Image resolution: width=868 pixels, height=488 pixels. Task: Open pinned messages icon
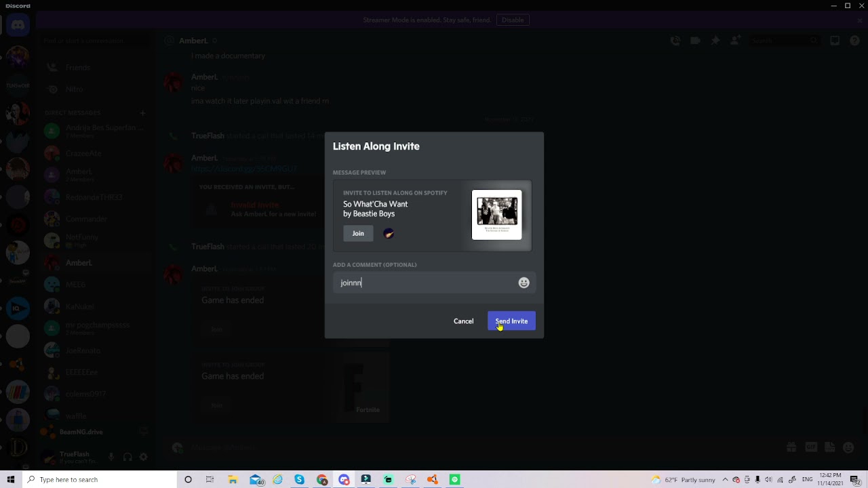coord(715,41)
